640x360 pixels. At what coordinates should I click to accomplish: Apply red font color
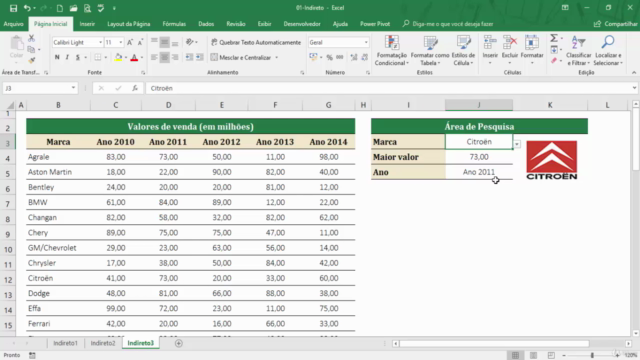pos(134,58)
